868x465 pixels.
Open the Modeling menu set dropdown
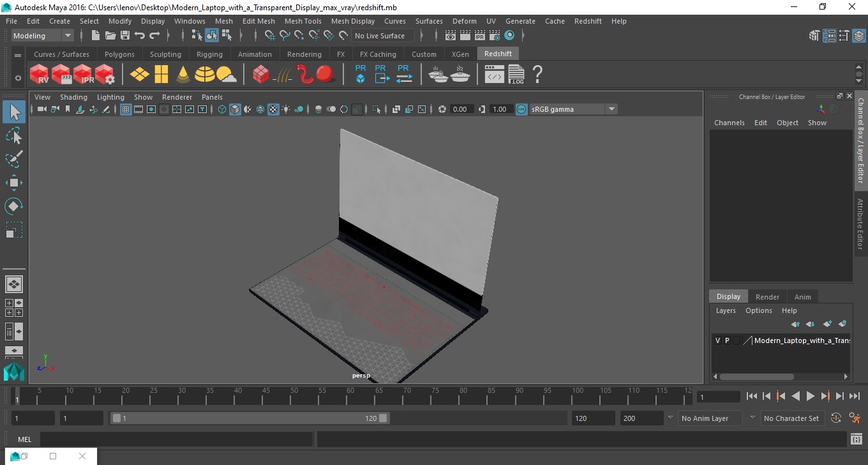(43, 36)
